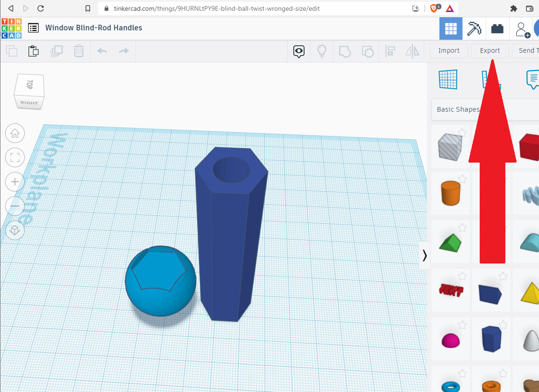Select the red Box shape
Image resolution: width=539 pixels, height=392 pixels.
click(x=529, y=147)
